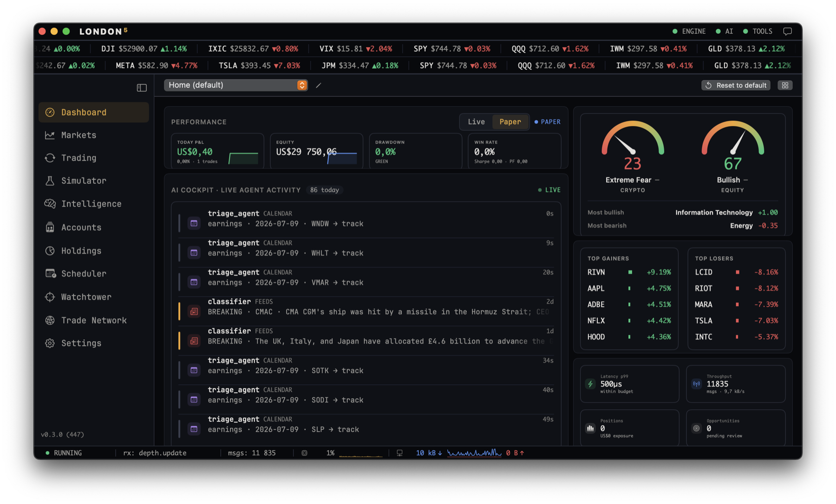Screen dimensions: 836x504
Task: Click the Scheduler calendar icon
Action: (50, 273)
